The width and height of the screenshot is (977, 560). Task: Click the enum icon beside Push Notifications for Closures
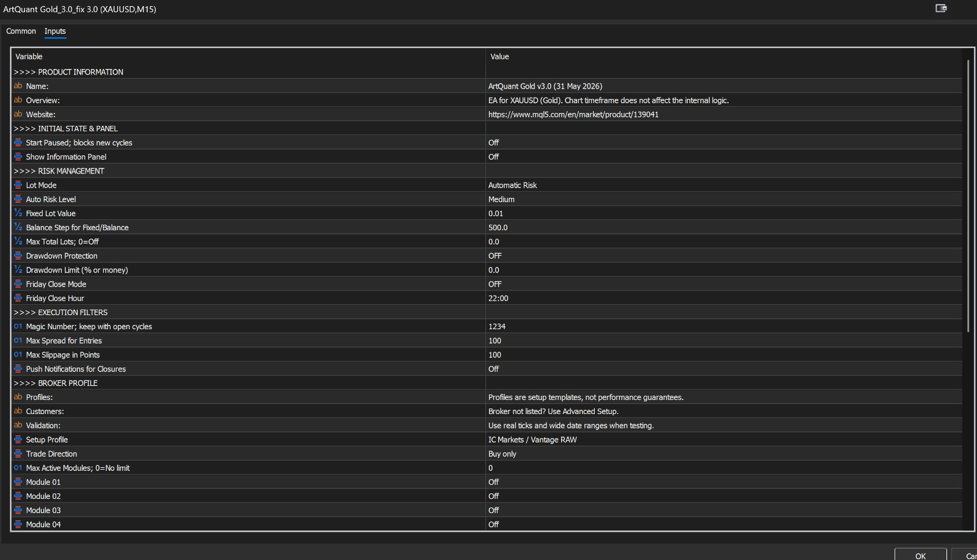point(18,369)
